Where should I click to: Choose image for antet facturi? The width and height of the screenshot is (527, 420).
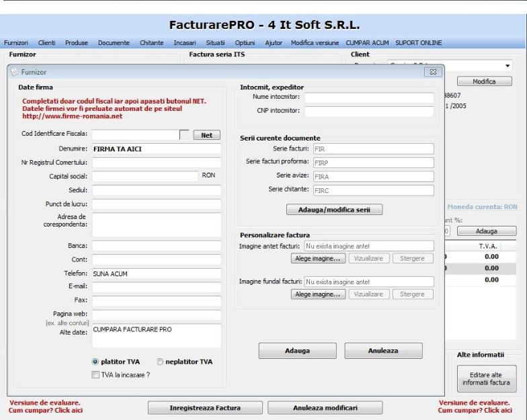pos(318,258)
